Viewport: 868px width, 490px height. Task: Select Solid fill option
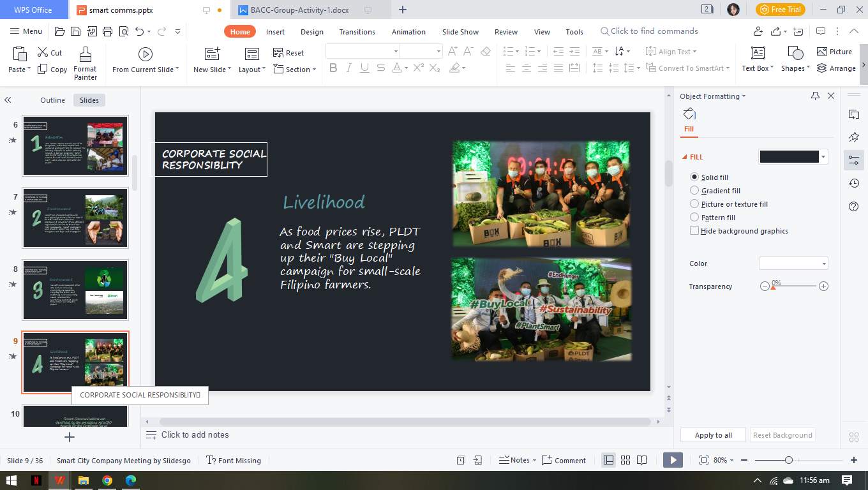(x=694, y=177)
